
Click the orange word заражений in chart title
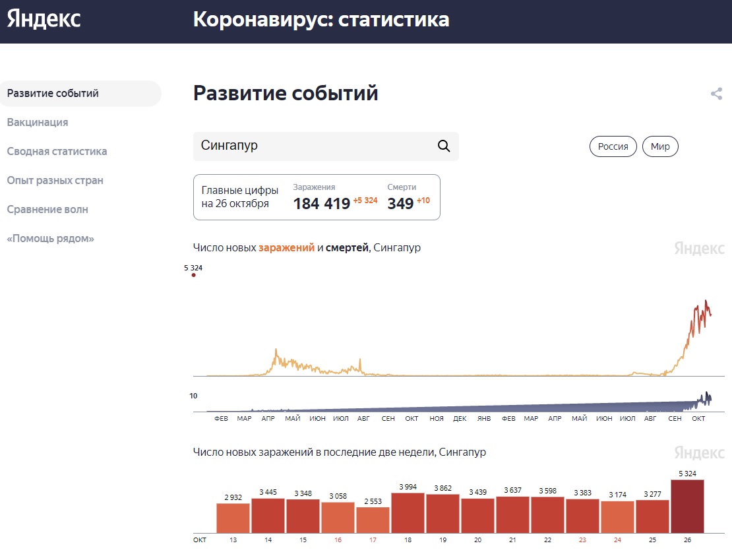[287, 247]
